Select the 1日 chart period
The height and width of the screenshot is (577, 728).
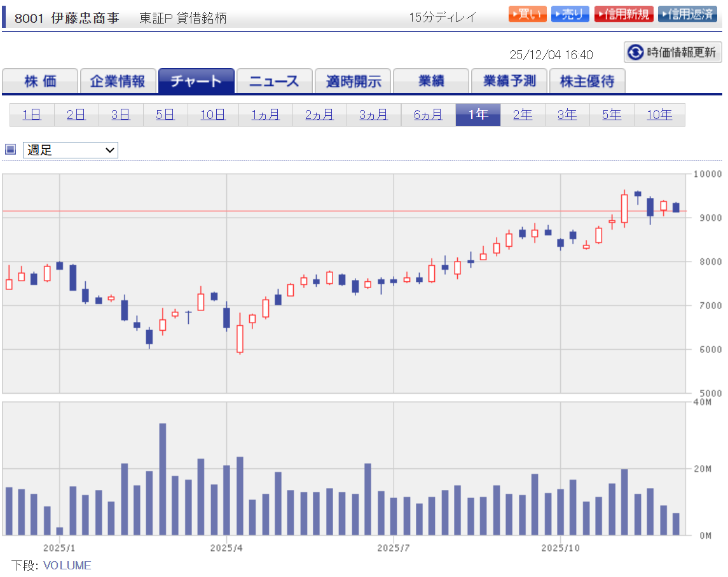(32, 115)
